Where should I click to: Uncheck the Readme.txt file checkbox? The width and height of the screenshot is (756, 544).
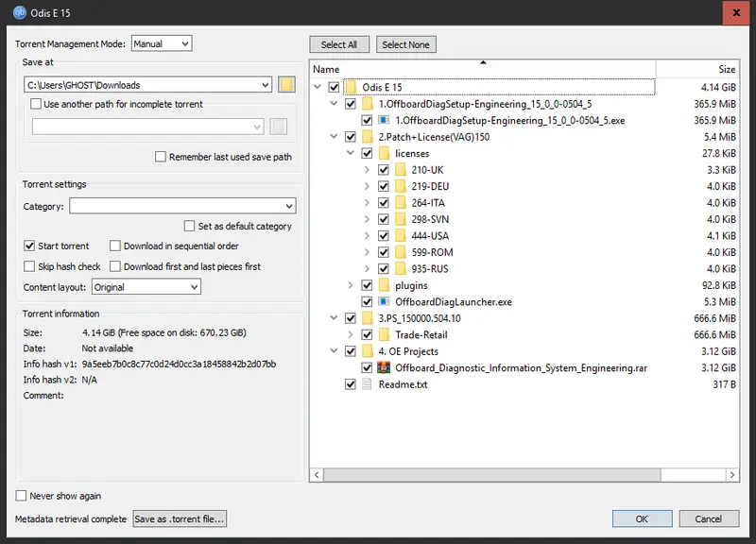pyautogui.click(x=351, y=384)
